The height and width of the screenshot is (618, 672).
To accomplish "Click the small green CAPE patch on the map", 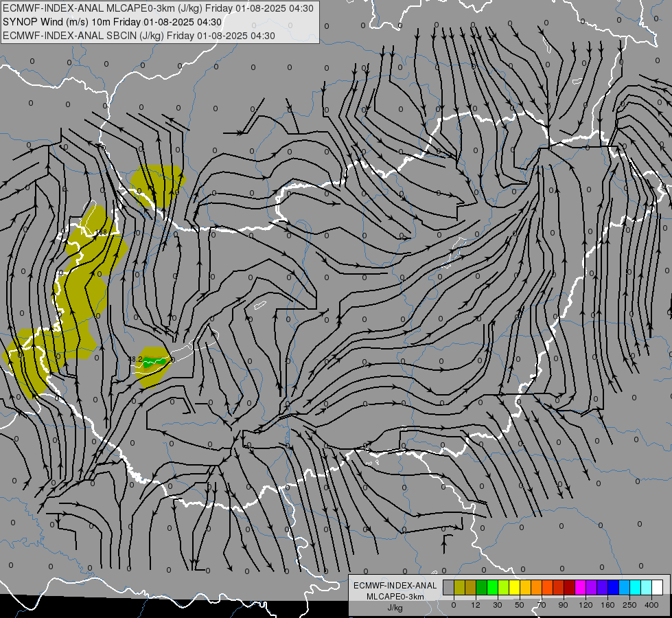I will coord(154,362).
